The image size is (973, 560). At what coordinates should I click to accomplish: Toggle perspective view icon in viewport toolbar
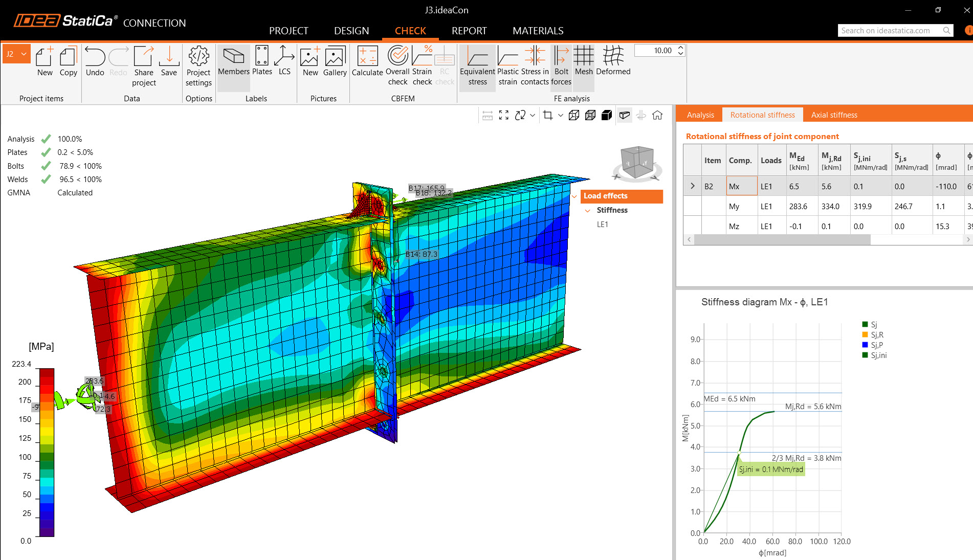tap(625, 115)
